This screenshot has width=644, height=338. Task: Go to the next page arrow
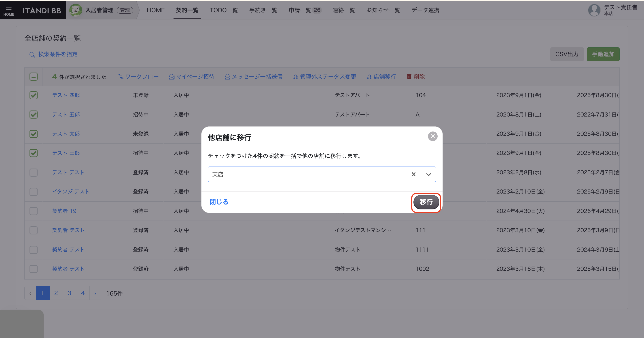(95, 293)
